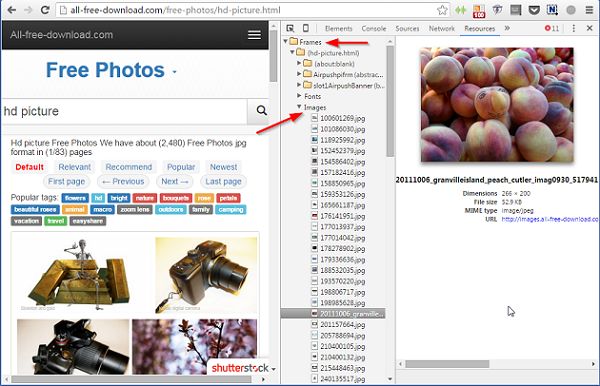Click the browser back arrow
The image size is (600, 386).
(12, 10)
